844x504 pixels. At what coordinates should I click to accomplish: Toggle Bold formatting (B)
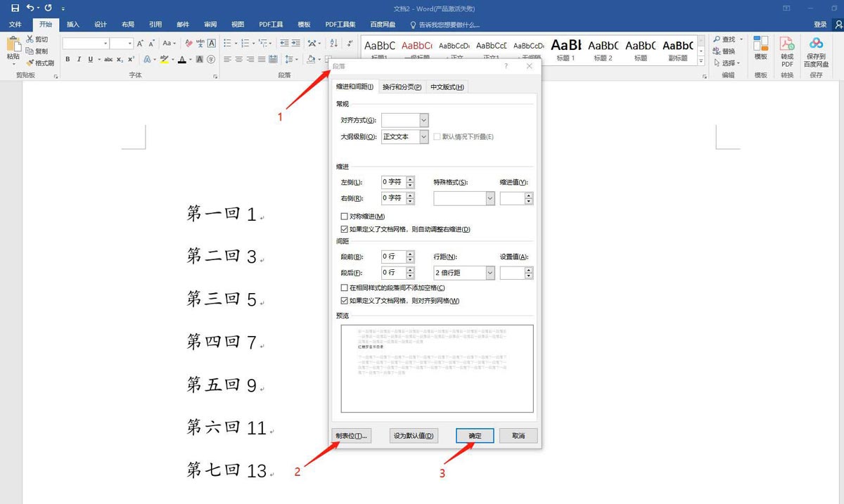click(x=68, y=60)
